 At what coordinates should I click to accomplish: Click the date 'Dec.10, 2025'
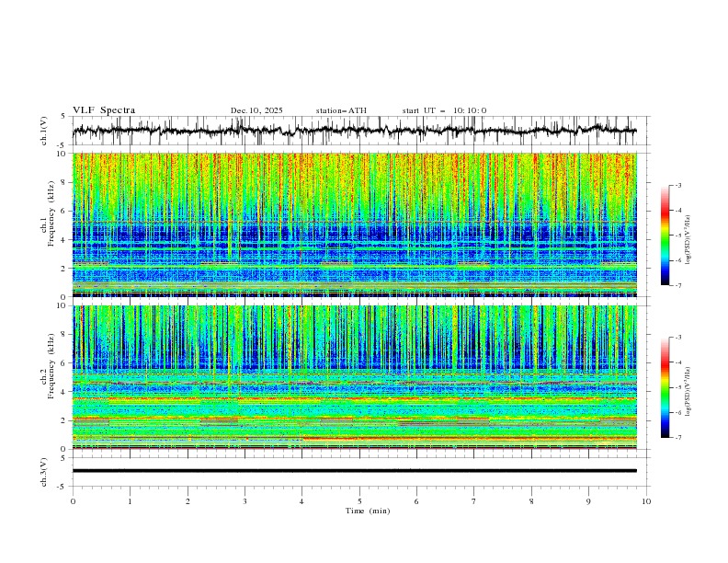(x=256, y=110)
